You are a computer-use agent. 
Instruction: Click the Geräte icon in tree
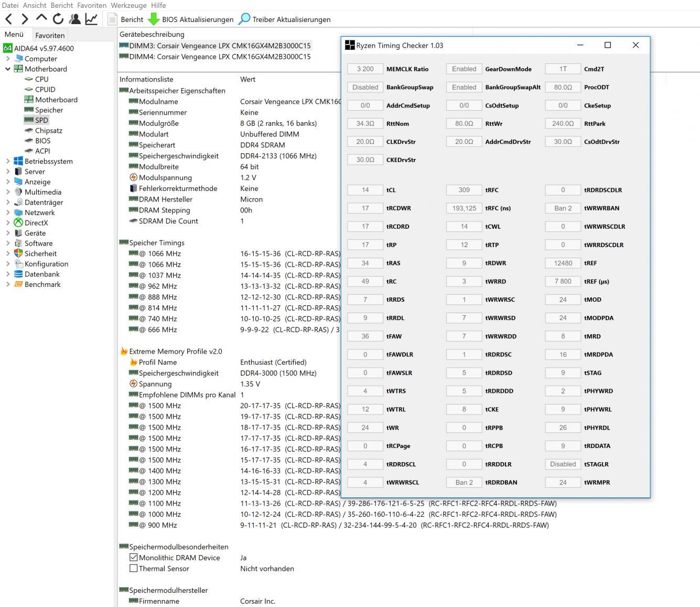18,233
